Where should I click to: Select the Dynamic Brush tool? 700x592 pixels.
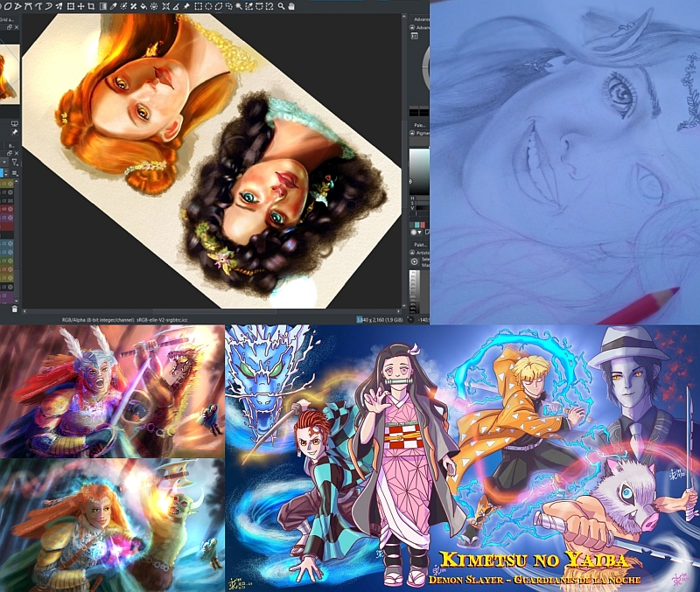(49, 6)
